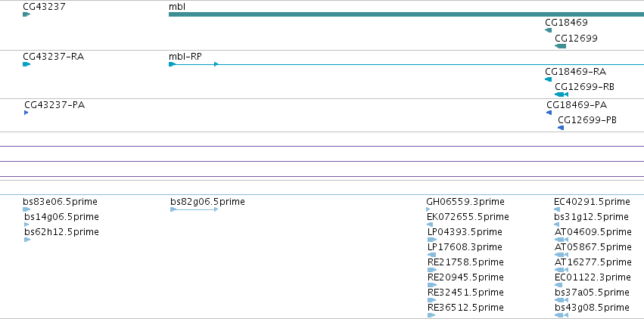The width and height of the screenshot is (644, 319).
Task: Click the AT05867.5prime EST label
Action: click(x=593, y=247)
